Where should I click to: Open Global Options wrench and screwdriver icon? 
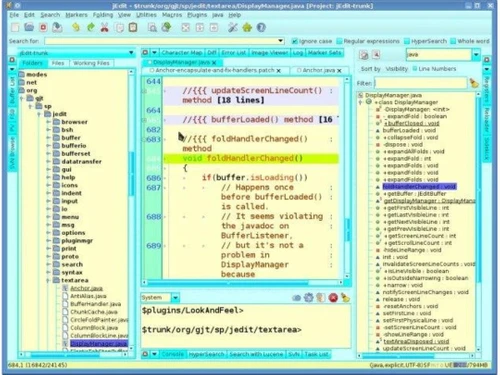point(233,27)
